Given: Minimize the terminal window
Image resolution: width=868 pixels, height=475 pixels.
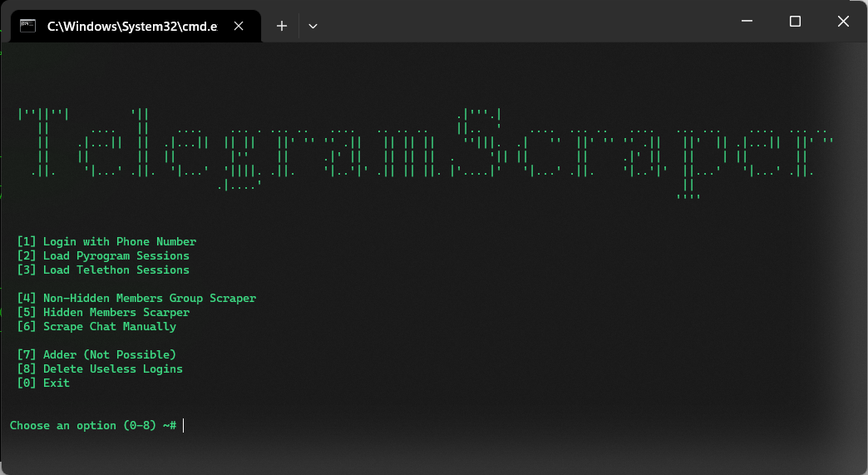Looking at the screenshot, I should (747, 21).
